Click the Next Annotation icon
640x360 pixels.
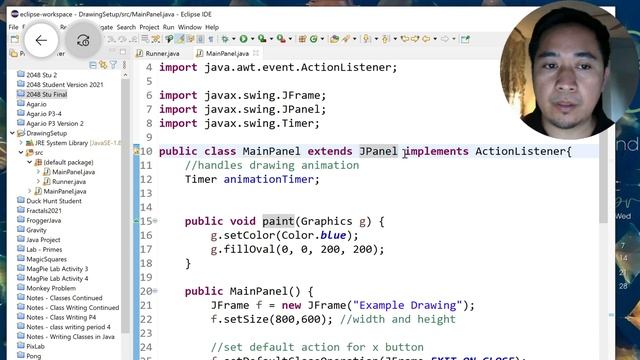367,39
